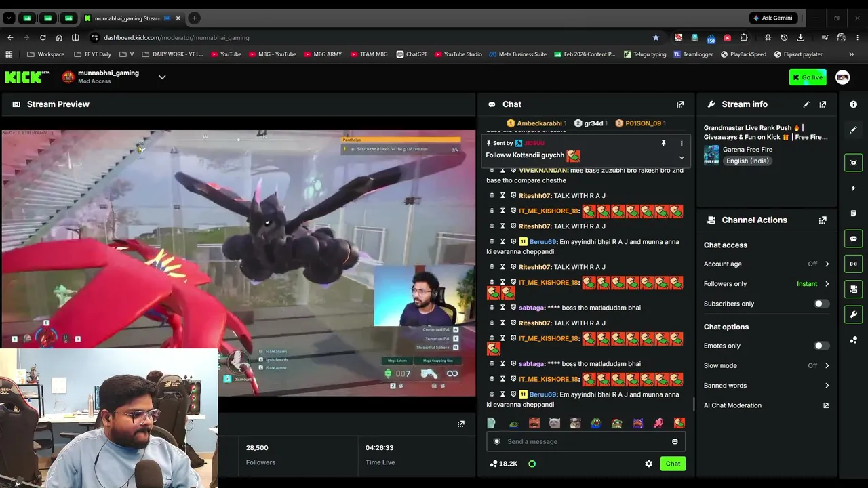Toggle the wrench sidebar icon
Image resolution: width=868 pixels, height=488 pixels.
tap(853, 314)
